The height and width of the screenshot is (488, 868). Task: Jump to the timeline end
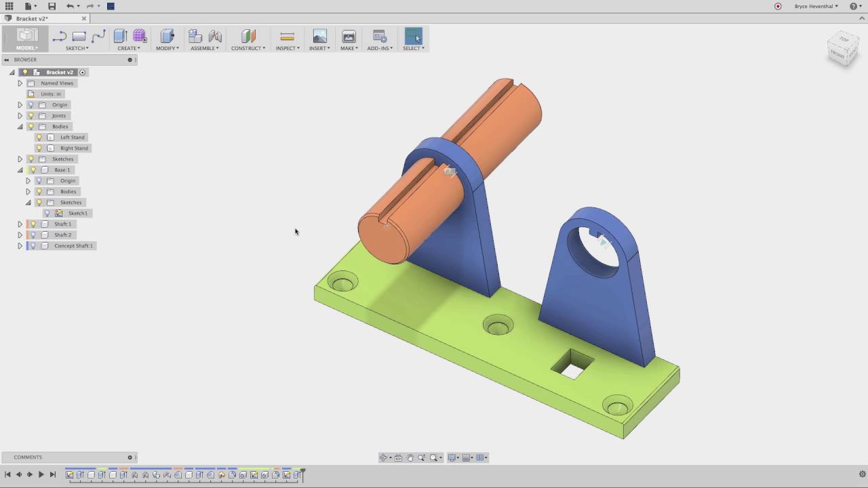click(x=53, y=474)
